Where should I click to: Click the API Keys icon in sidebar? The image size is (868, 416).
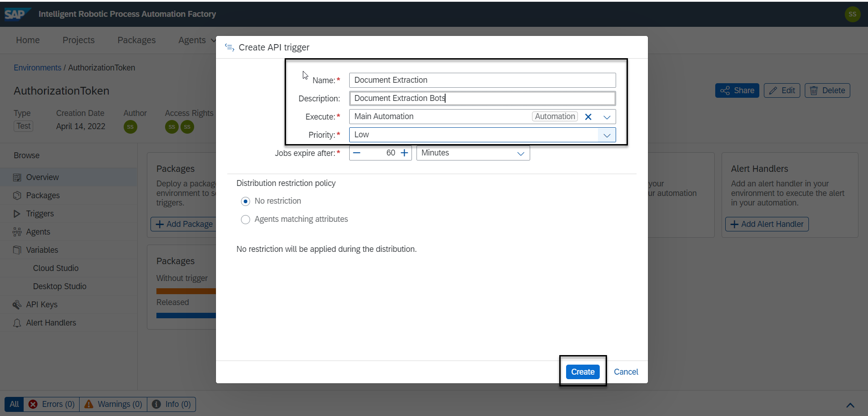(x=17, y=305)
